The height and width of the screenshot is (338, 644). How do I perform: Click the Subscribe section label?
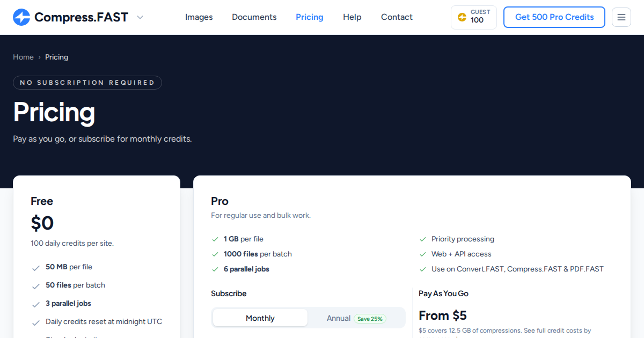coord(229,293)
